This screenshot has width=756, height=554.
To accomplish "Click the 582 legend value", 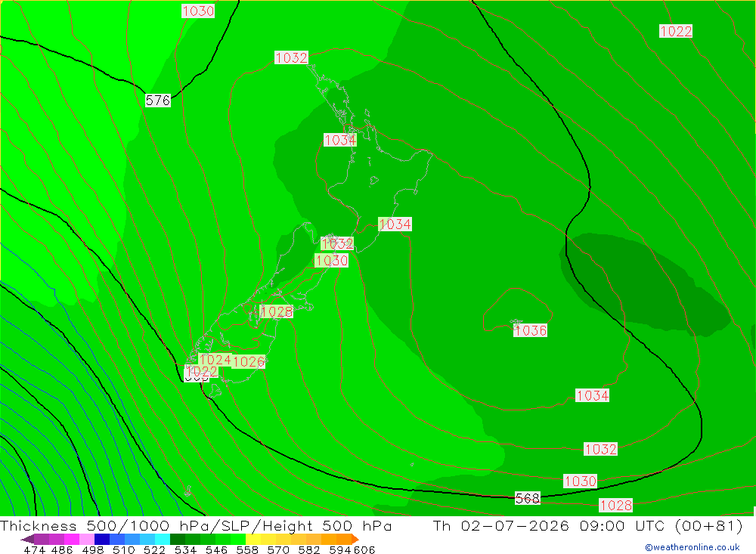I will [x=309, y=549].
